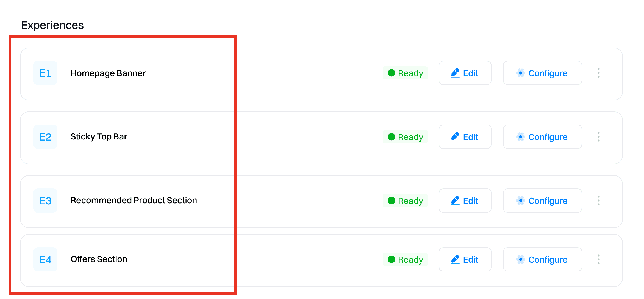
Task: Click Configure for Recommended Product Section
Action: 542,201
